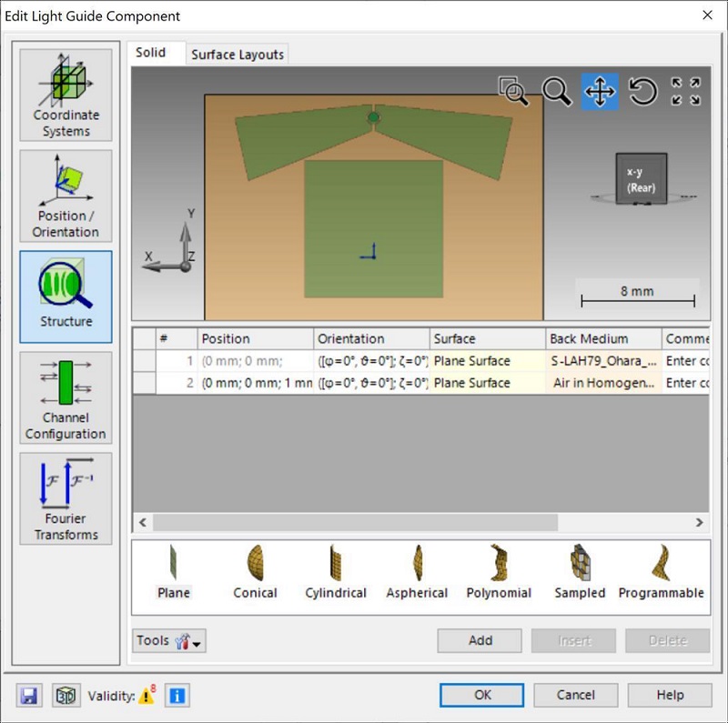The width and height of the screenshot is (728, 723).
Task: Click row 2 Plane Surface cell
Action: pyautogui.click(x=488, y=383)
